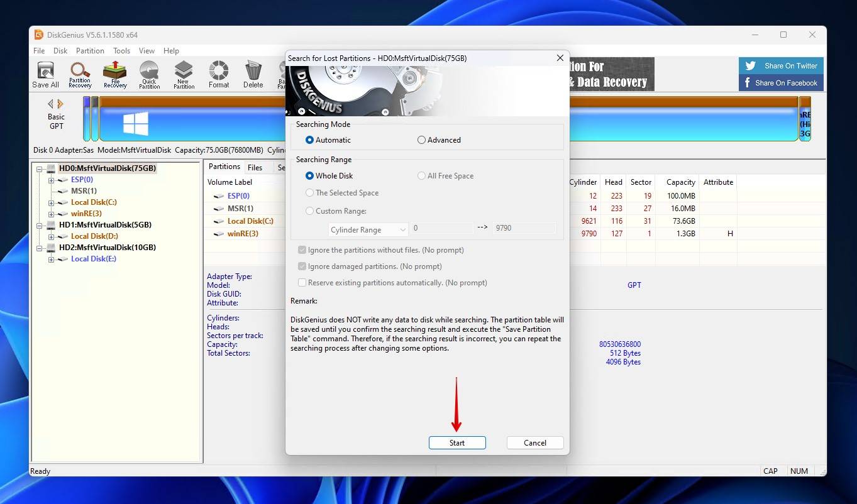Click the Save All toolbar icon
This screenshot has width=857, height=504.
45,75
